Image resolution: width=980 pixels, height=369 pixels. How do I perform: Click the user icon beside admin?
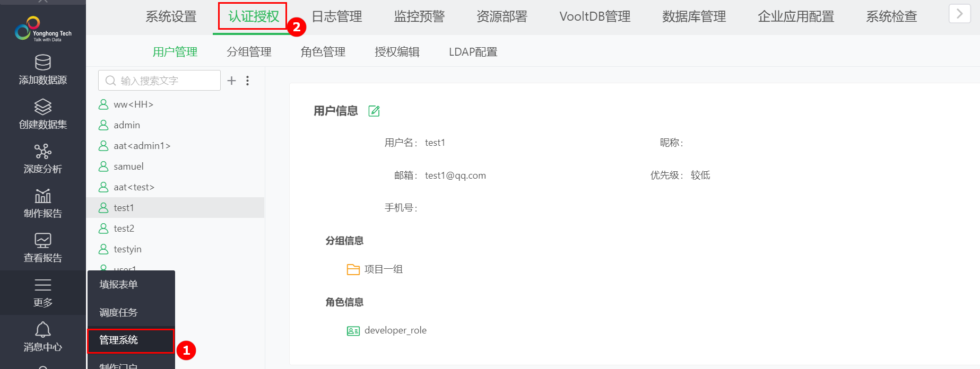[103, 125]
